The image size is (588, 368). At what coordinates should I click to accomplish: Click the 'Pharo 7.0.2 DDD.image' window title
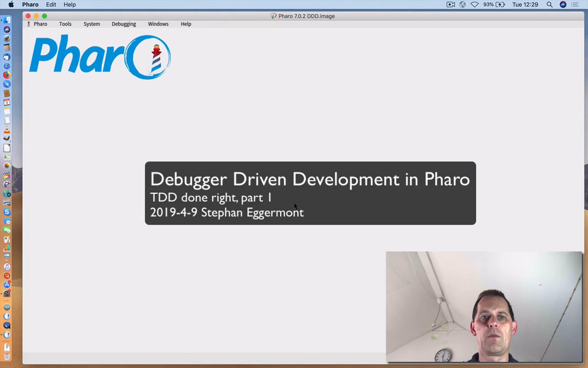[306, 16]
